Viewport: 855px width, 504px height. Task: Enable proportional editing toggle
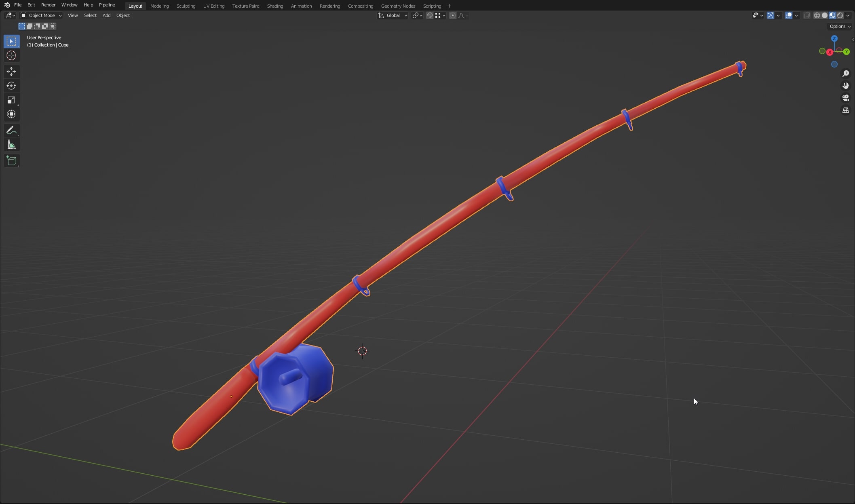453,15
